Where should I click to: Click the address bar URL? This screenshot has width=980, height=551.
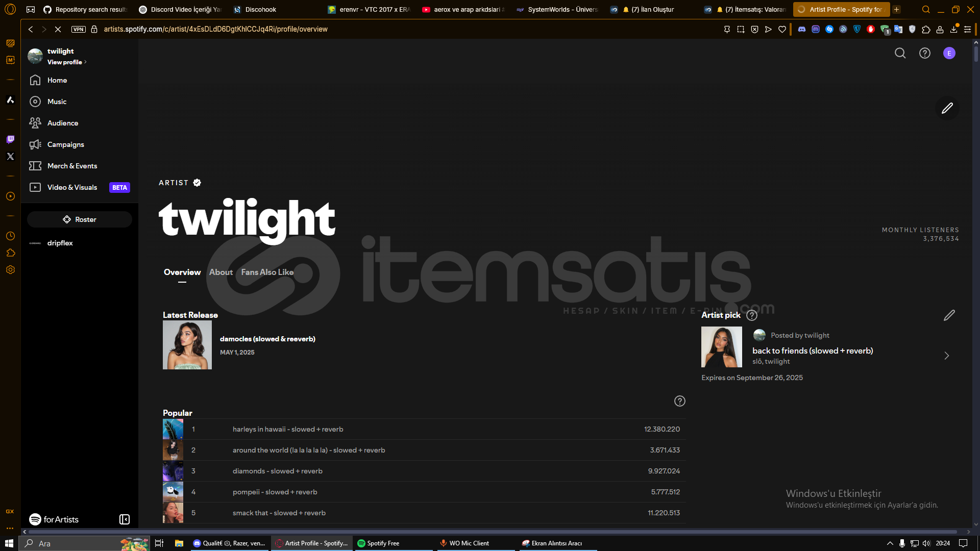pos(216,29)
